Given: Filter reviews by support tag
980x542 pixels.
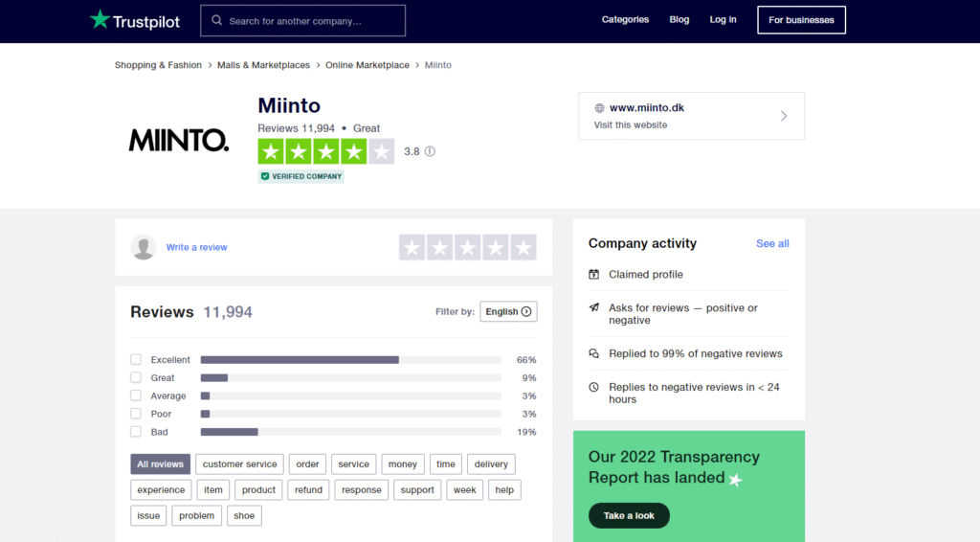Looking at the screenshot, I should (417, 489).
